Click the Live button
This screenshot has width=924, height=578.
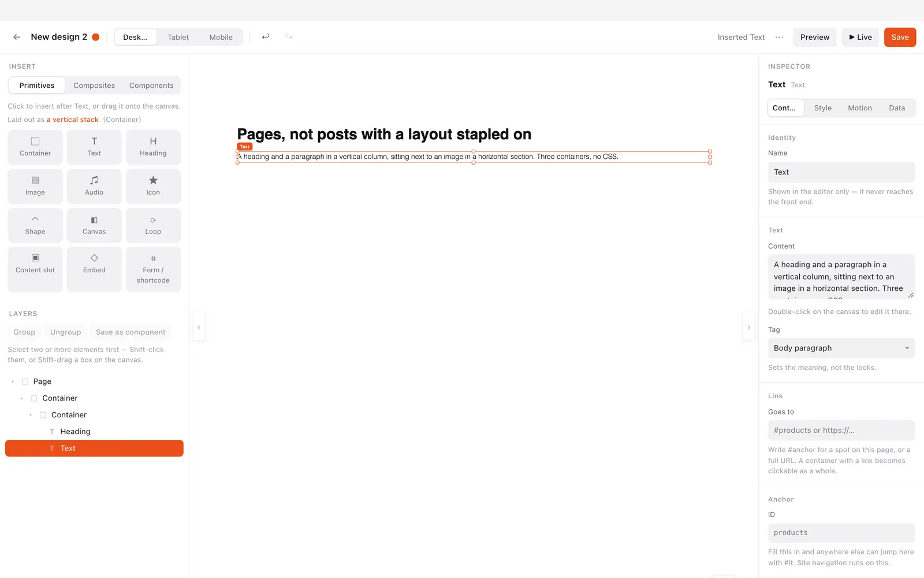point(860,37)
